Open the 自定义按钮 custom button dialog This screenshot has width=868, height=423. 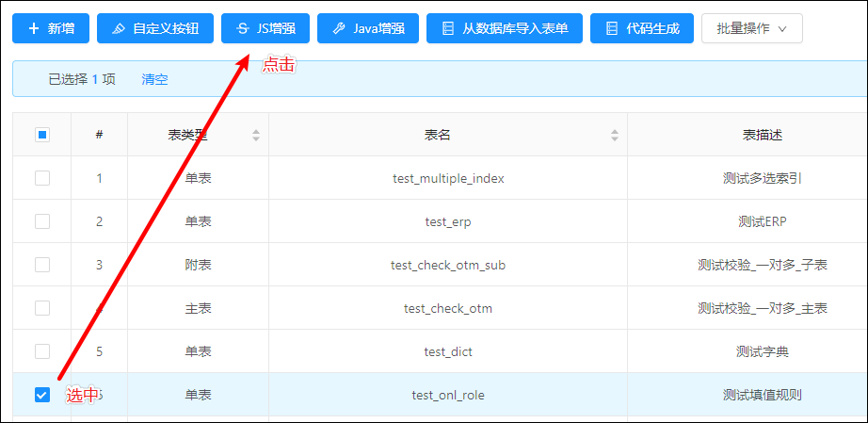155,28
